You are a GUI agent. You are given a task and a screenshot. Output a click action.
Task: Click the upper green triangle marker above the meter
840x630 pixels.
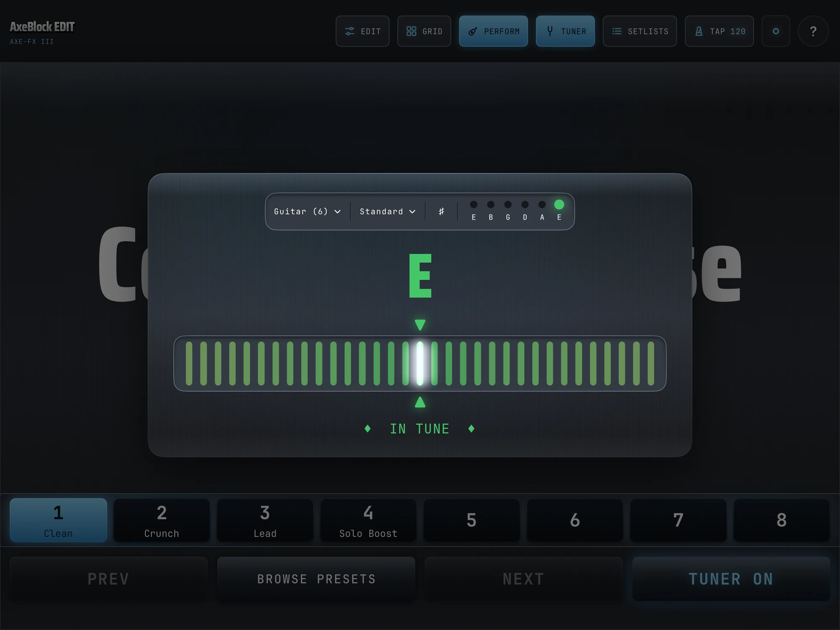coord(420,325)
